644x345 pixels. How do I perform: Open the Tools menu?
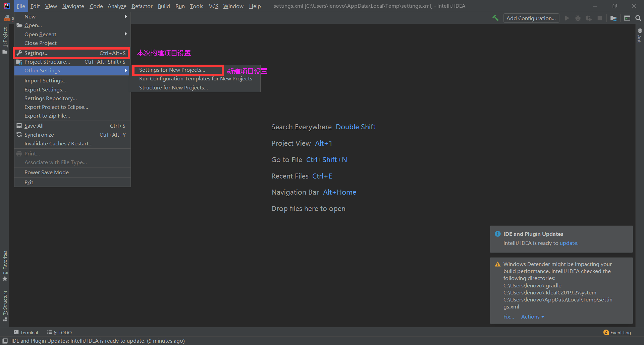pos(197,6)
